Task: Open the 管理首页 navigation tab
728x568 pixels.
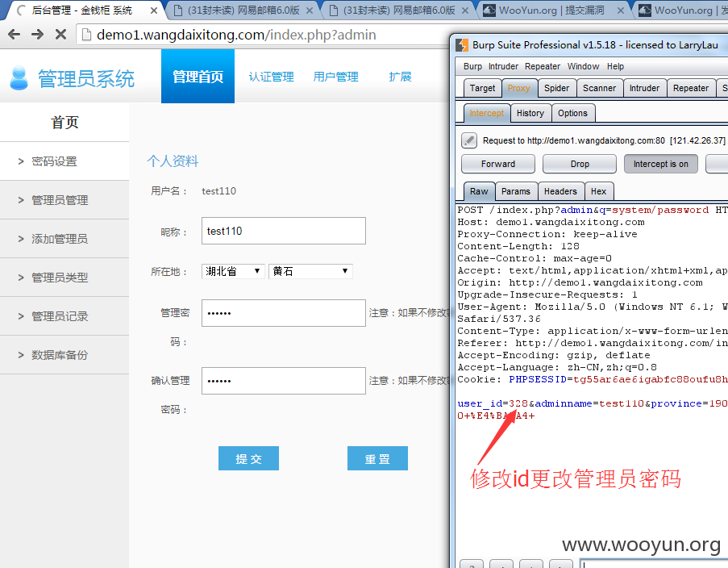Action: tap(198, 76)
